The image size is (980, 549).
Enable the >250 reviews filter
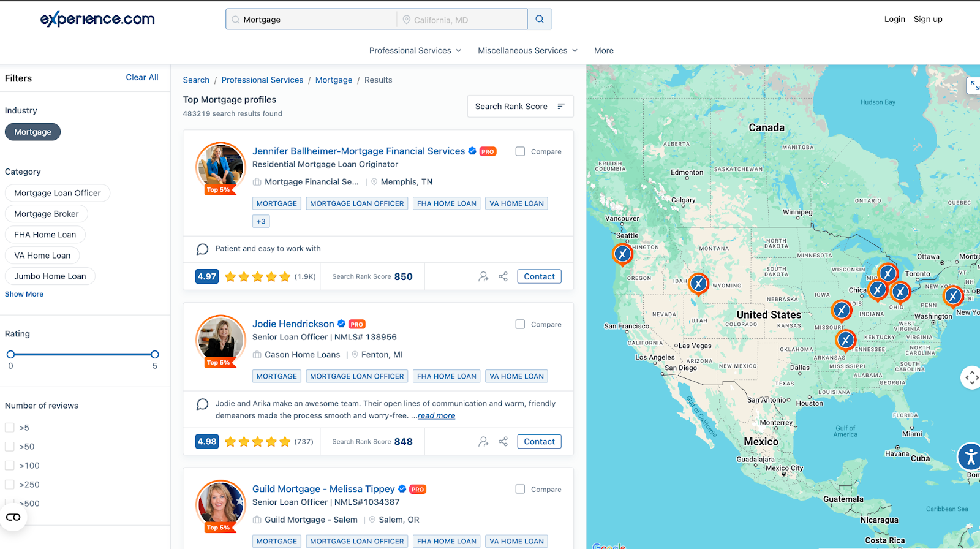pyautogui.click(x=10, y=485)
